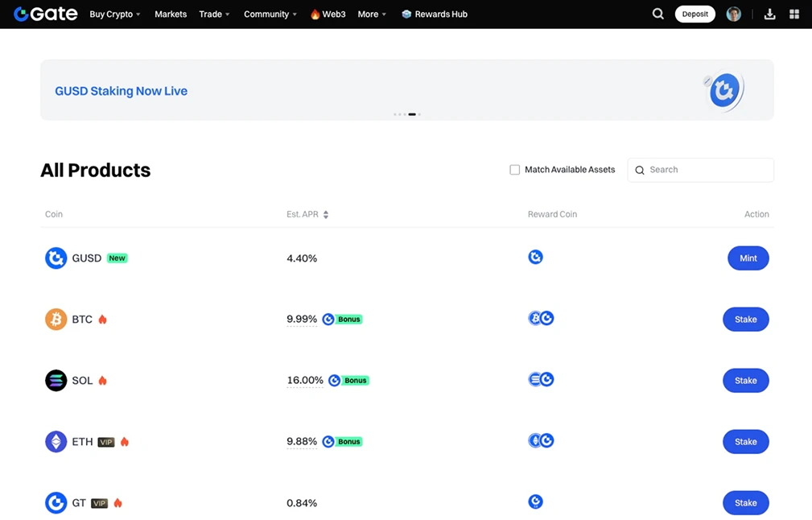Open Rewards Hub

point(435,14)
